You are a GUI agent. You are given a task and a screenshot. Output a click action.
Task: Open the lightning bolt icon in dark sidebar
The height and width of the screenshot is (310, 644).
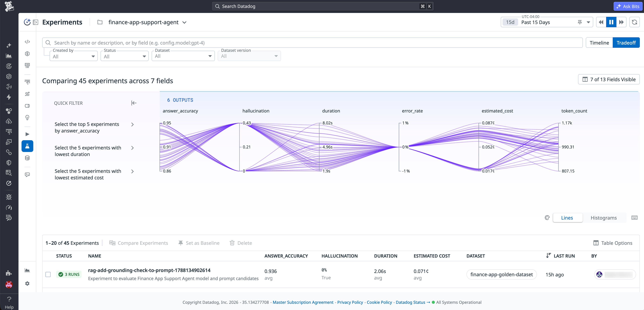9,97
